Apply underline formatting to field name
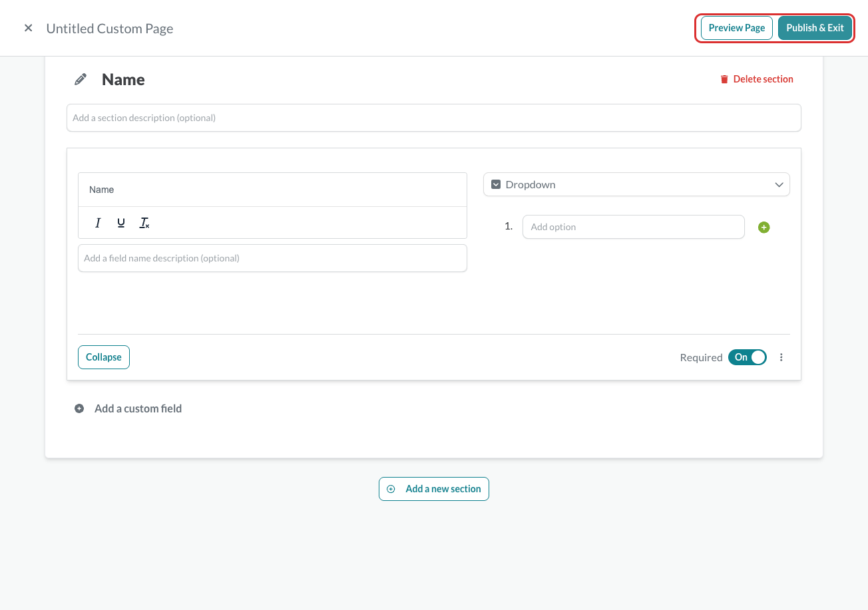The height and width of the screenshot is (610, 868). coord(121,223)
